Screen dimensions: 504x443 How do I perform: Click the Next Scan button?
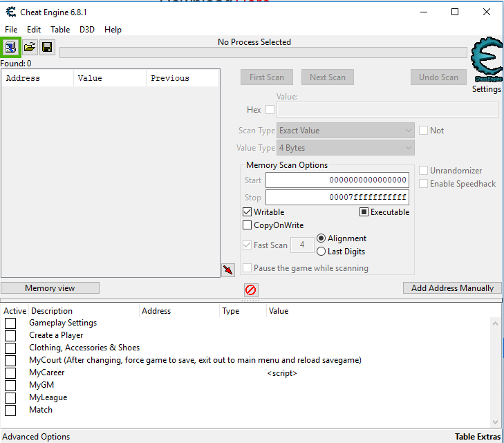[328, 77]
